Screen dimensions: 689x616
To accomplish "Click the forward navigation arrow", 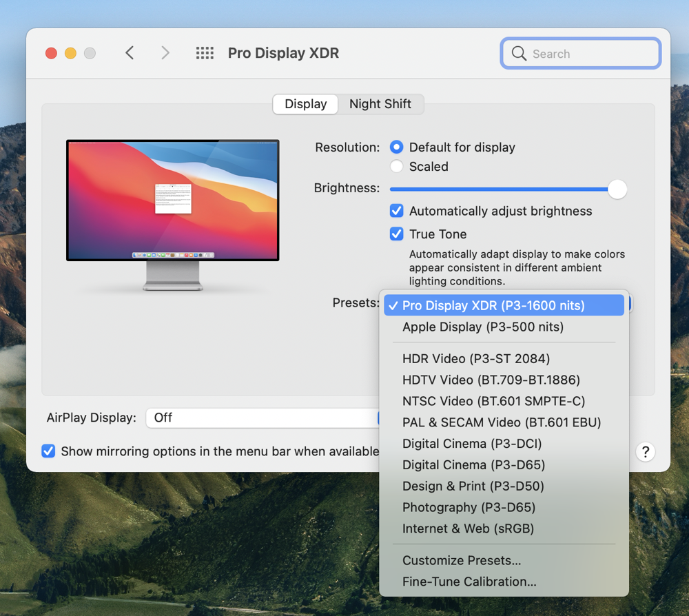I will pos(165,53).
